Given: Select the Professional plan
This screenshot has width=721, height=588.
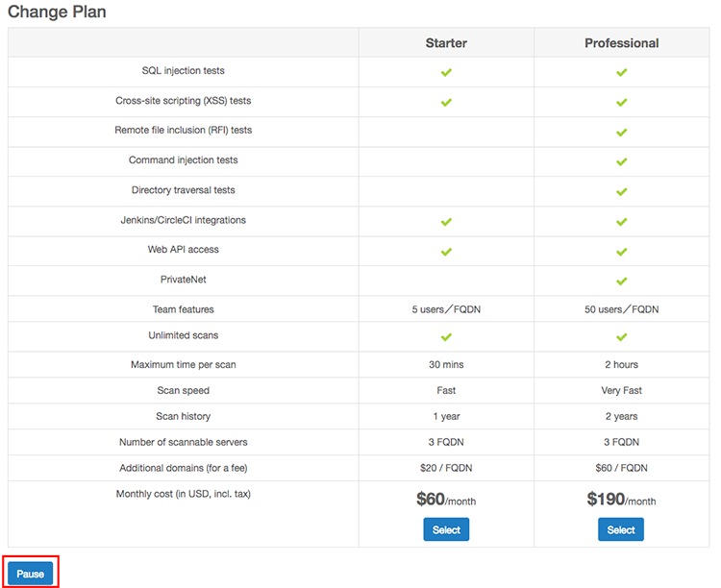Looking at the screenshot, I should 621,529.
